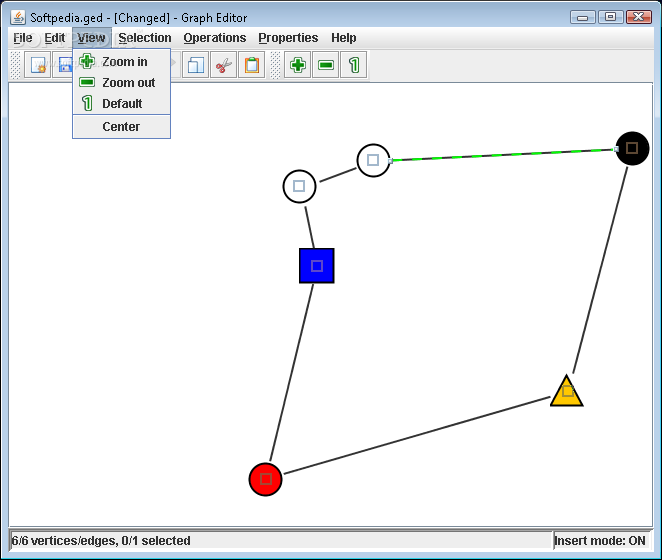Choose Zoom in from the View menu
The width and height of the screenshot is (662, 560).
[122, 62]
